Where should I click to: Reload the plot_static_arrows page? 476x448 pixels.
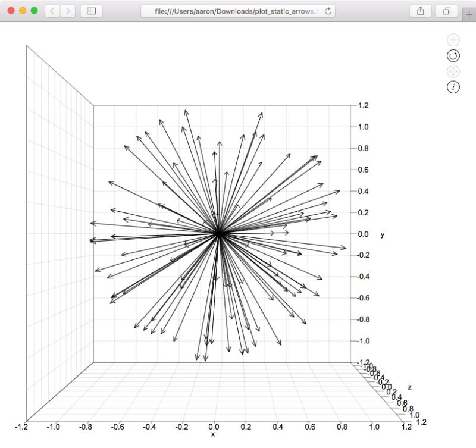pos(329,10)
